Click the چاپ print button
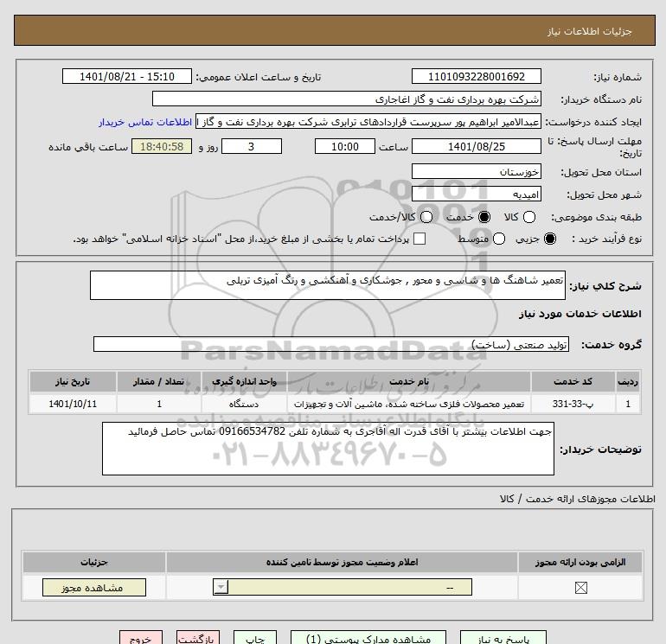This screenshot has height=644, width=666. pos(255,638)
